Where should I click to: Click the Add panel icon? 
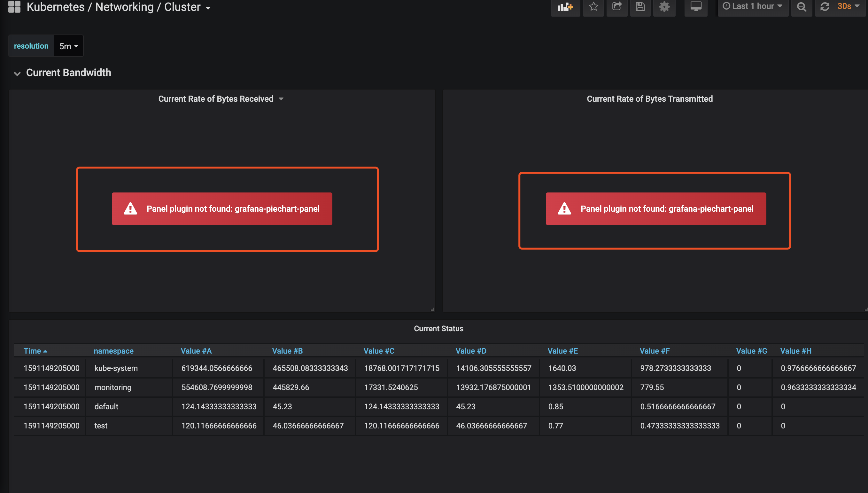pos(565,7)
